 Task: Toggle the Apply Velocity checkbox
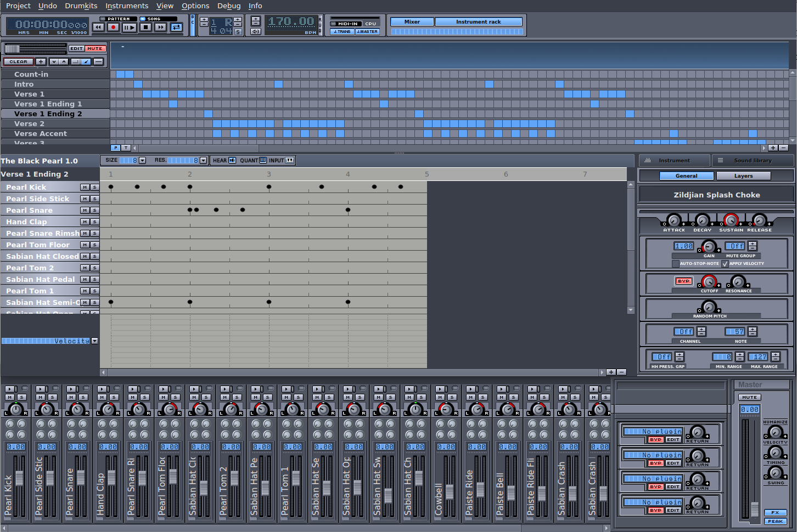[x=725, y=264]
